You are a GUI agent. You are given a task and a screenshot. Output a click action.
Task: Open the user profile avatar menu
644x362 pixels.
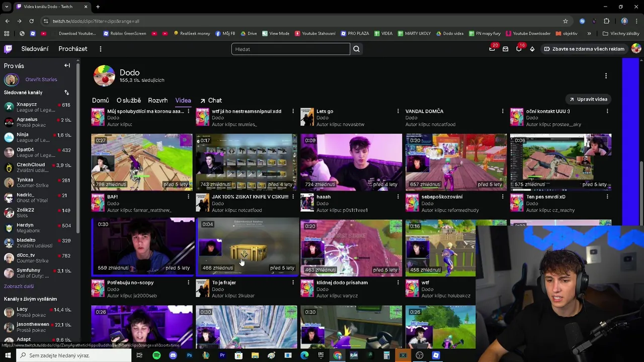[x=636, y=49]
